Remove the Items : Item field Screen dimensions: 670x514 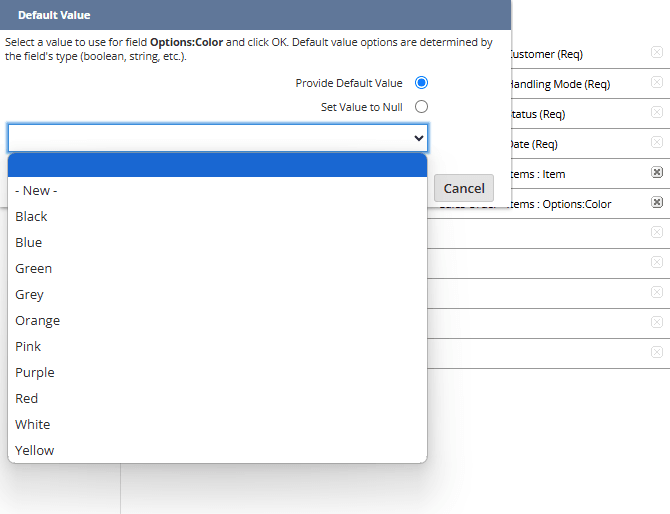coord(657,172)
